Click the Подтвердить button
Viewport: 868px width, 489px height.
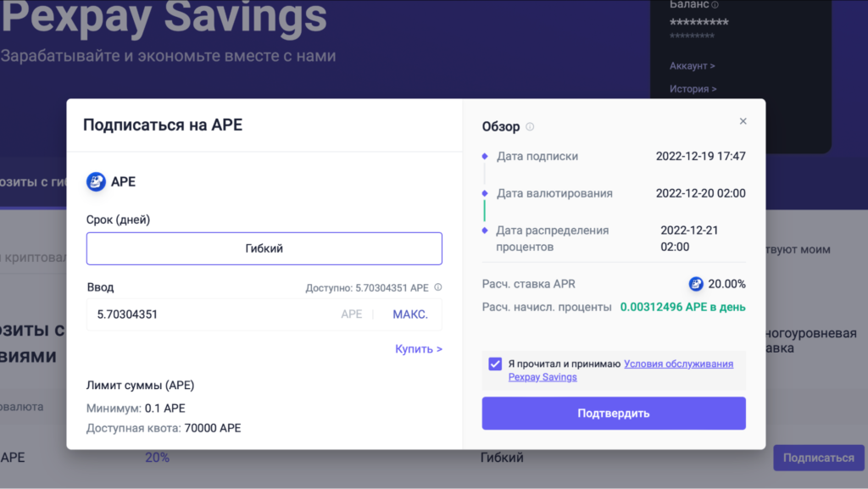[x=614, y=414]
